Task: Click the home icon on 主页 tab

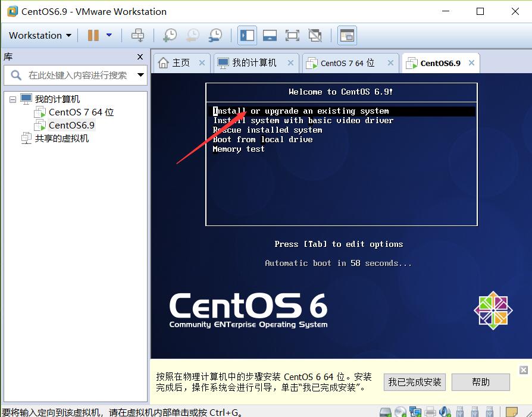Action: point(163,63)
